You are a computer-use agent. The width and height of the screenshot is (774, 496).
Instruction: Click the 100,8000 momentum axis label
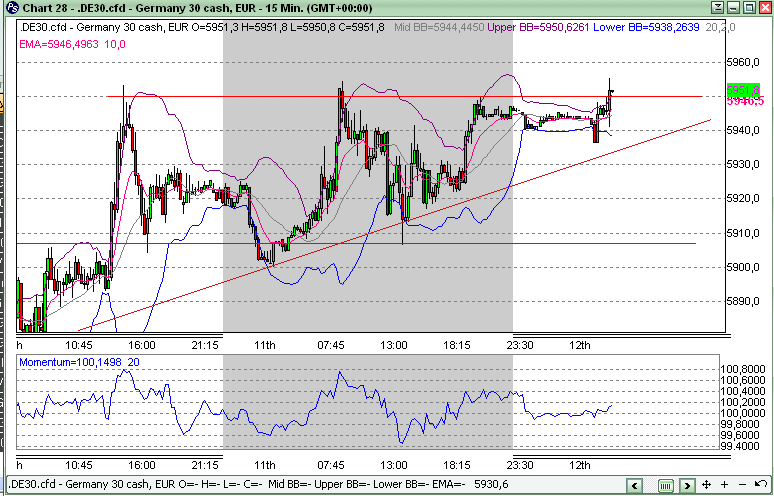pyautogui.click(x=743, y=369)
